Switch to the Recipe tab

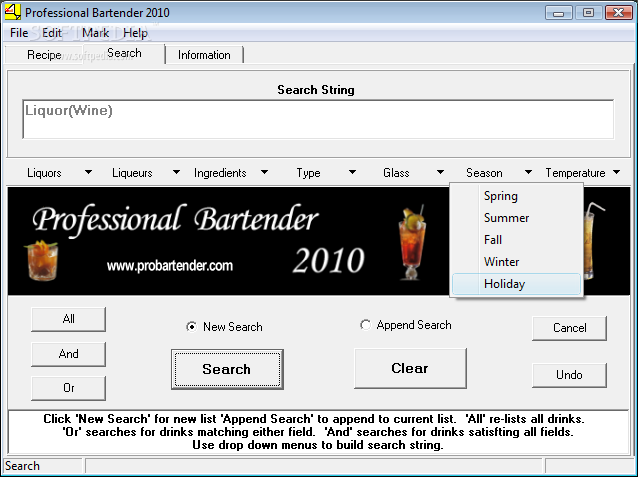44,55
